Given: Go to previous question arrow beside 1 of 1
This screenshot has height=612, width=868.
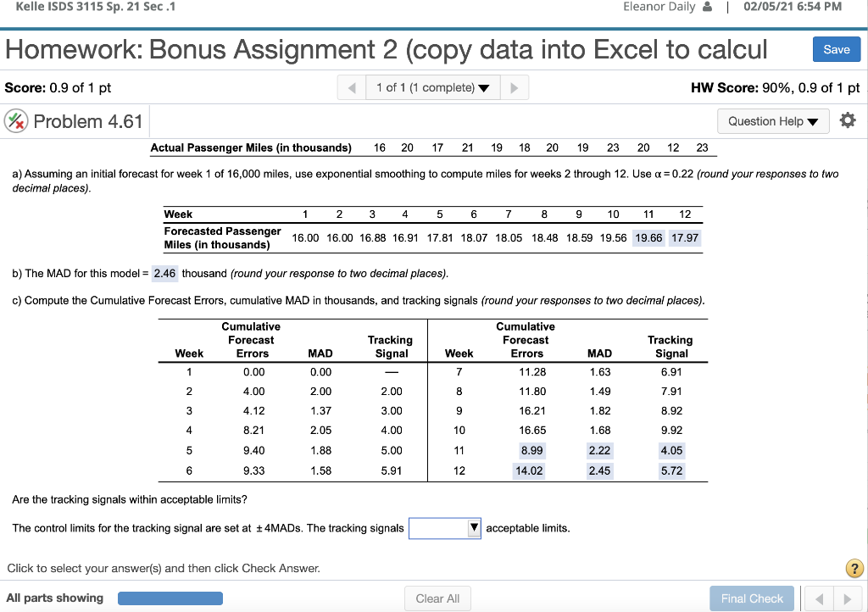Looking at the screenshot, I should 352,87.
